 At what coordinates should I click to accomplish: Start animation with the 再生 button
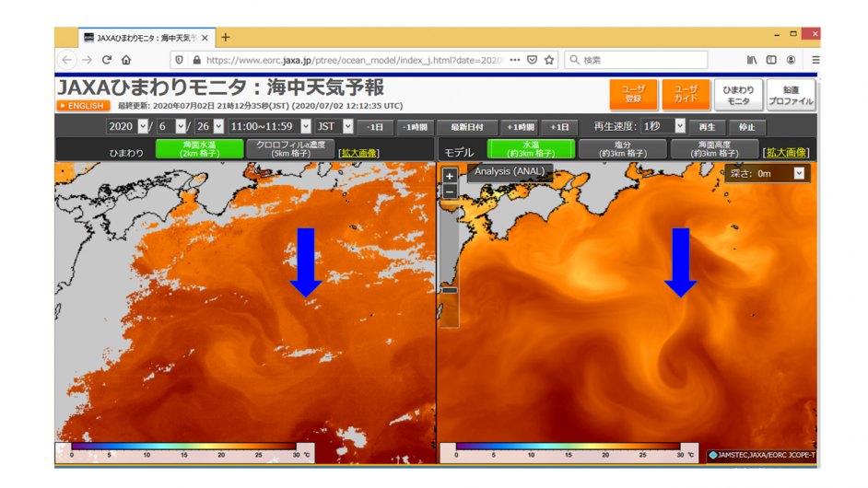pyautogui.click(x=707, y=127)
